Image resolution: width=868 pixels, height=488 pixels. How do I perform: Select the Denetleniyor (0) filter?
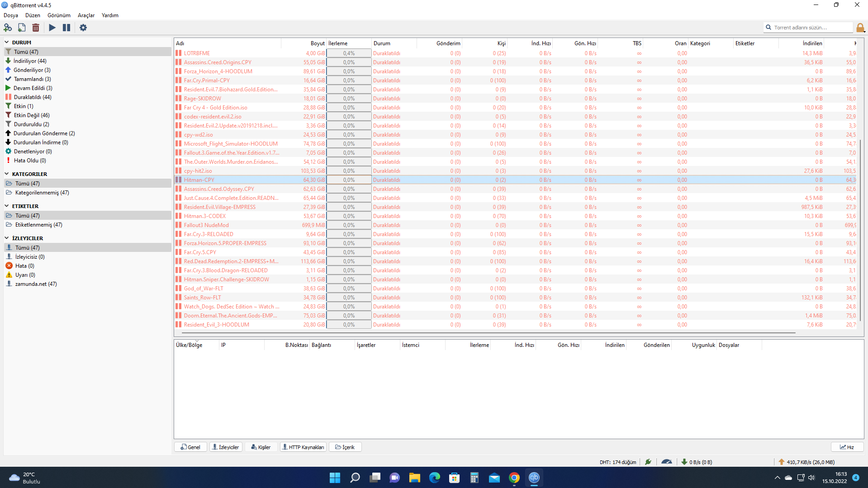tap(88, 152)
